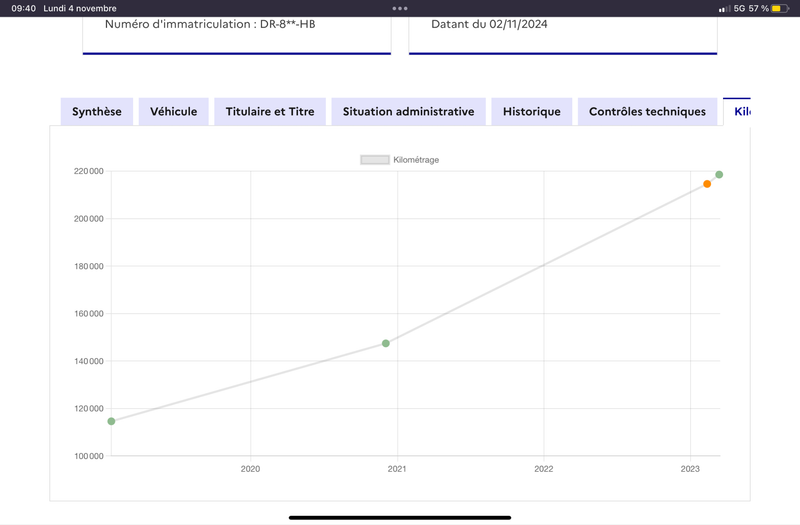
Task: Click the Datant du 02/11/2024 text
Action: (x=489, y=24)
